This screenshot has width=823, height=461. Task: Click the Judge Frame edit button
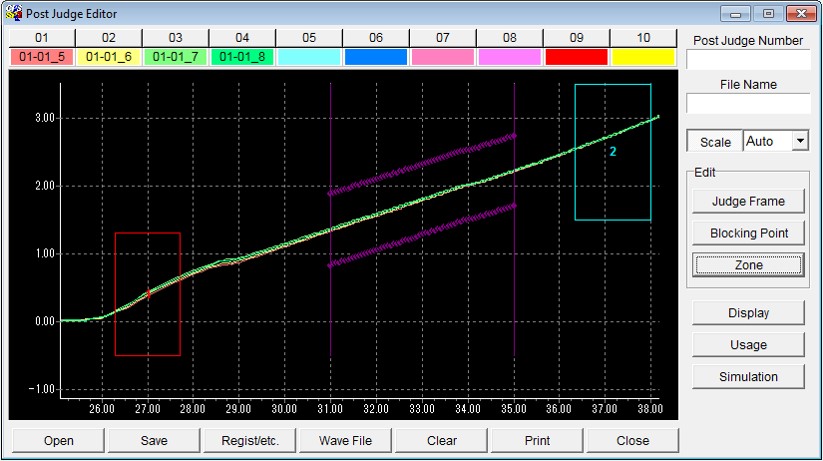748,201
